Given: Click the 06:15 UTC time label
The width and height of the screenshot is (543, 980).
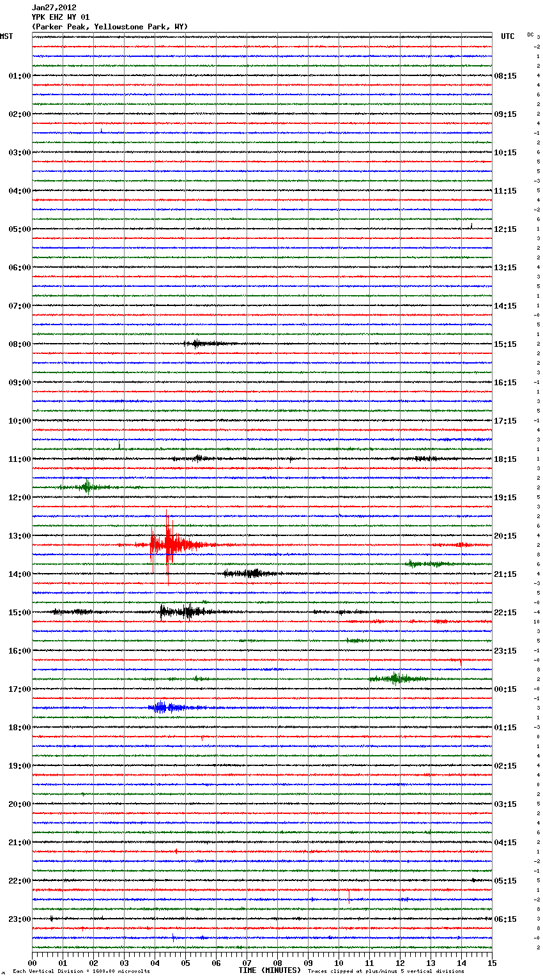Looking at the screenshot, I should [505, 919].
